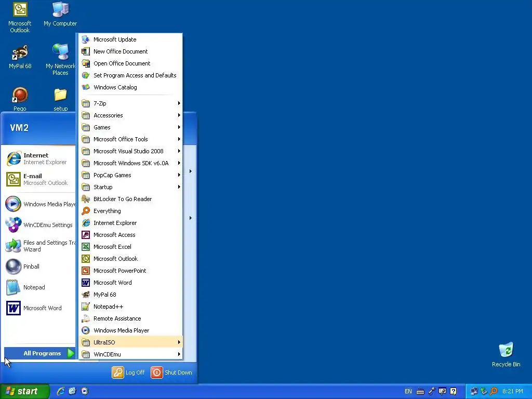The height and width of the screenshot is (399, 532).
Task: Click the New Office Document icon
Action: [86, 51]
